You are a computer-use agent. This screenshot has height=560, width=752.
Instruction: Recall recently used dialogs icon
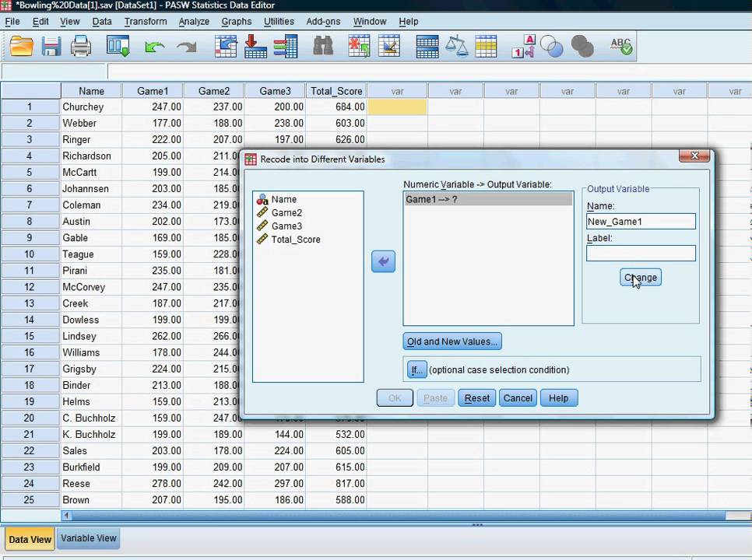118,47
